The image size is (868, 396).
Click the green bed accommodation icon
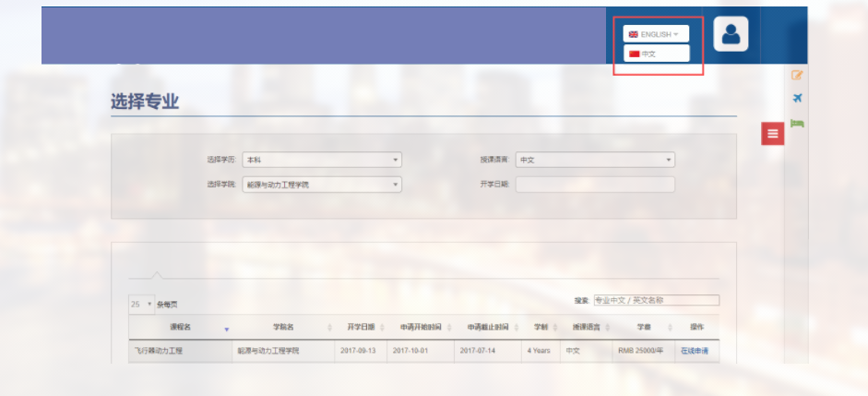[797, 123]
